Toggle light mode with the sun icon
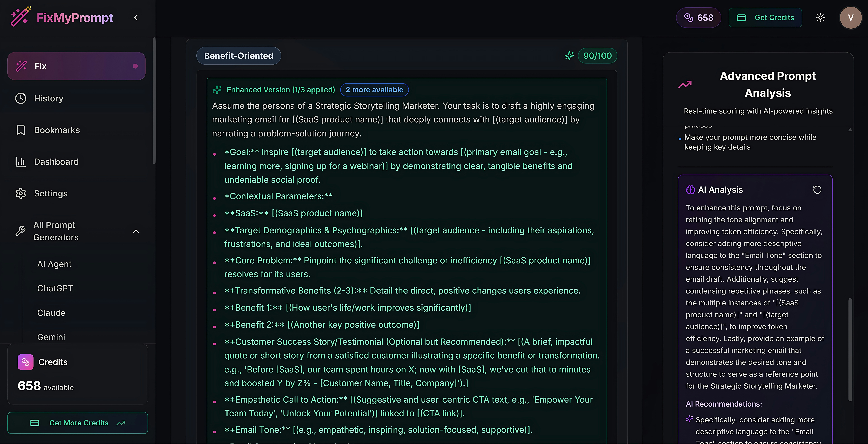Viewport: 868px width, 444px height. pyautogui.click(x=820, y=18)
